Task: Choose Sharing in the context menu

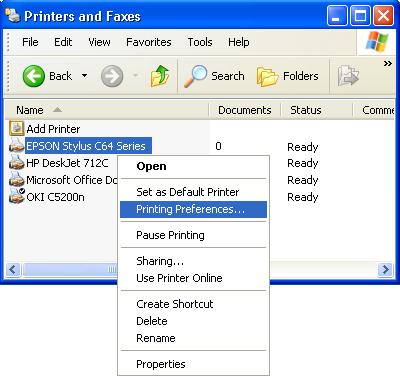Action: [193, 261]
